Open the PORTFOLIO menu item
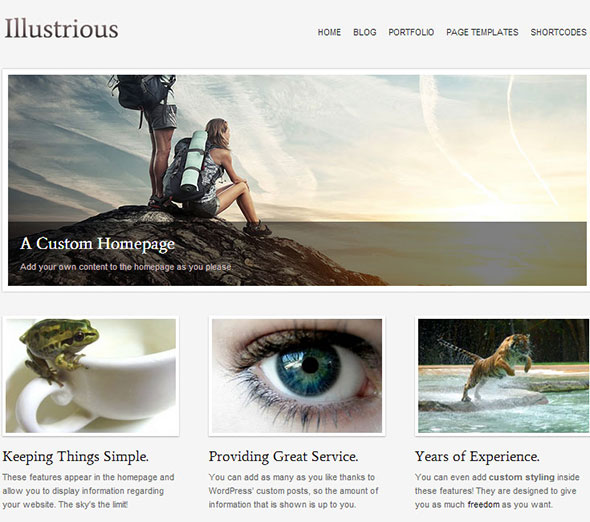The image size is (590, 522). 411,32
